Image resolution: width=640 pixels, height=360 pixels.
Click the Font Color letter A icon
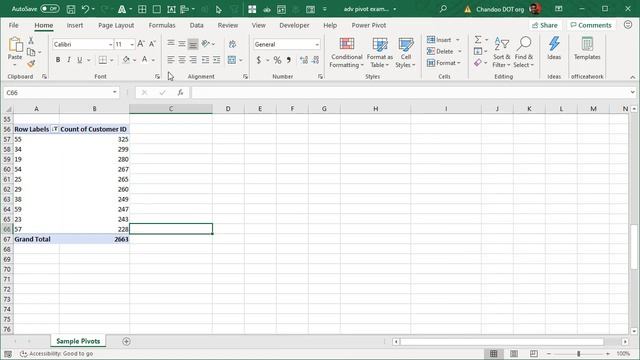pyautogui.click(x=144, y=60)
